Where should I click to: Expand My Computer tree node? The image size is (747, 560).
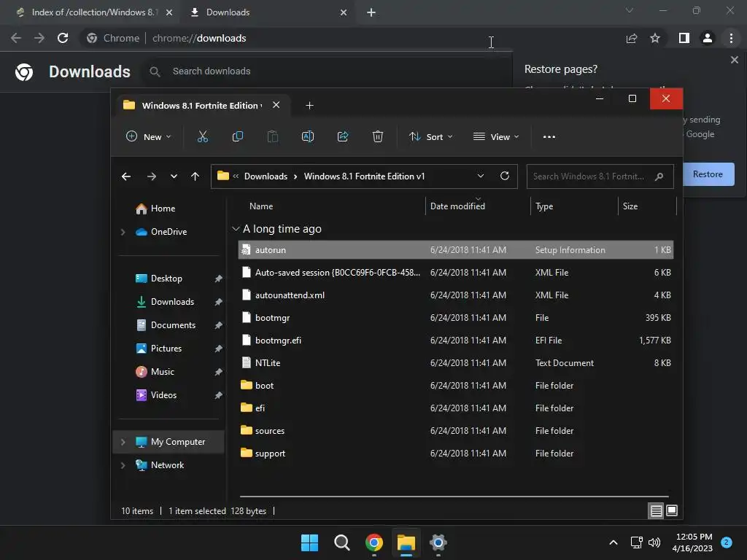tap(123, 442)
